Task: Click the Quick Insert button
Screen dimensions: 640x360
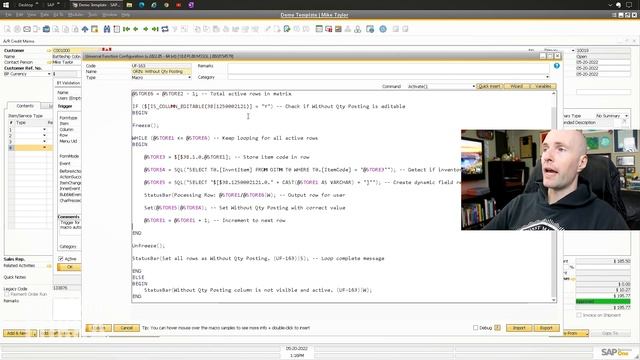Action: (x=489, y=87)
